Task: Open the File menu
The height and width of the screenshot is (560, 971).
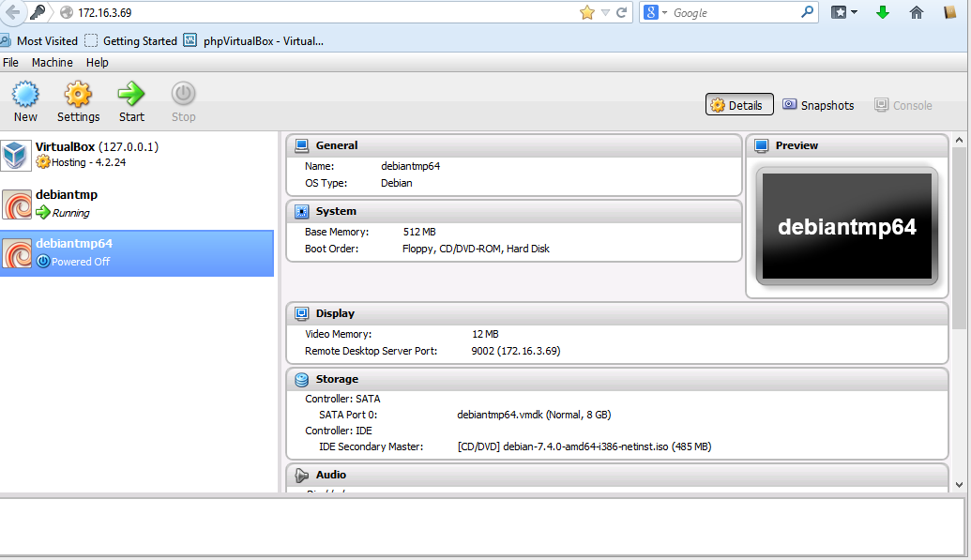Action: click(10, 63)
